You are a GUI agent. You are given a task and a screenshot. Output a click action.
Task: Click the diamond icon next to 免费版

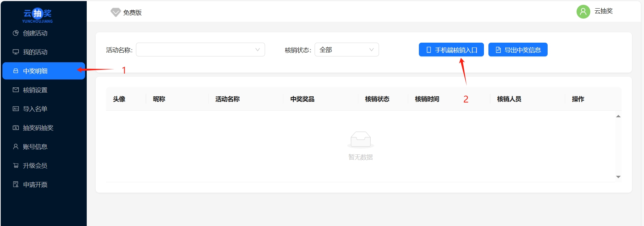click(x=115, y=12)
